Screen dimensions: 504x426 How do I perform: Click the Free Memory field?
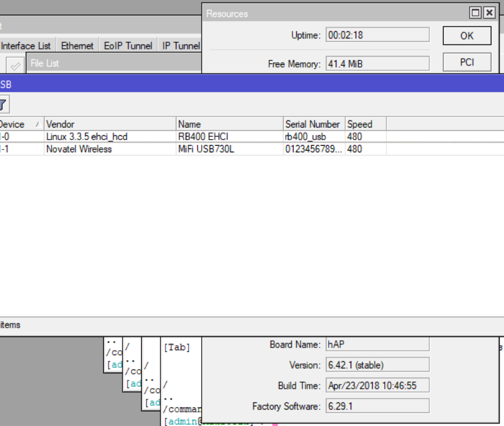pos(378,63)
